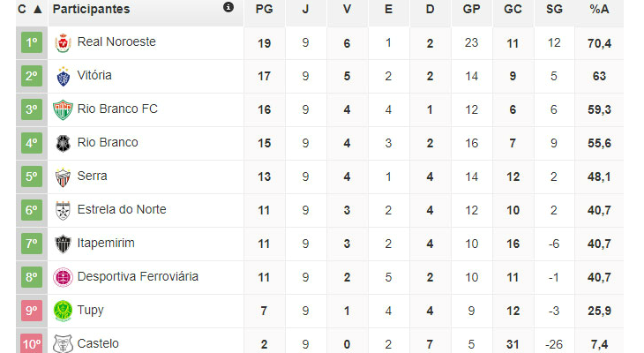The width and height of the screenshot is (644, 353).
Task: Sort table by PG column header
Action: click(263, 9)
